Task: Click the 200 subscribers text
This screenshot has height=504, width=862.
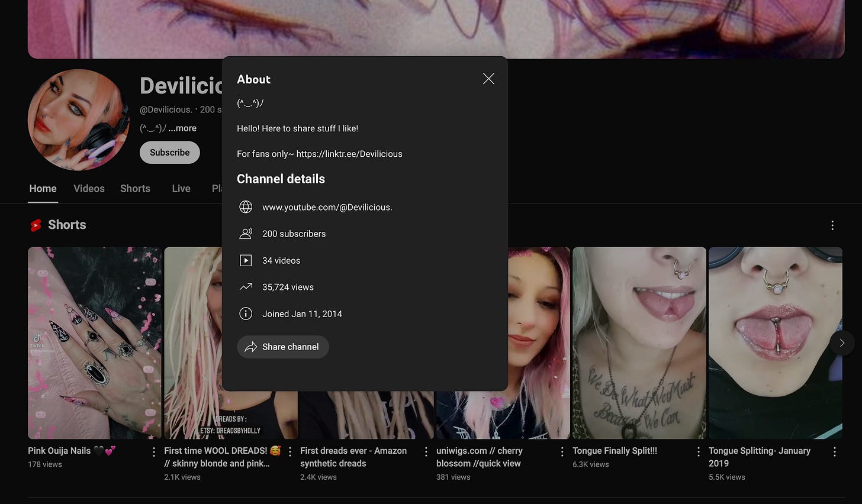Action: [x=294, y=234]
